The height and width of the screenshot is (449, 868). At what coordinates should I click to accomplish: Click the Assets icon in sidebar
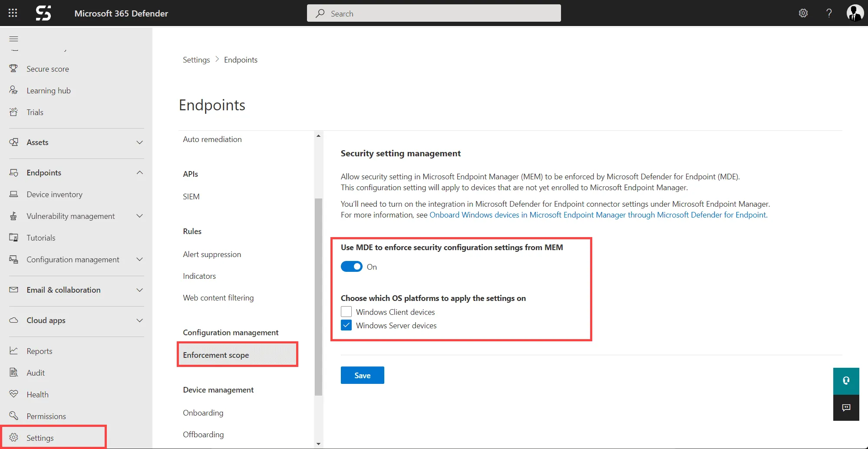coord(14,142)
